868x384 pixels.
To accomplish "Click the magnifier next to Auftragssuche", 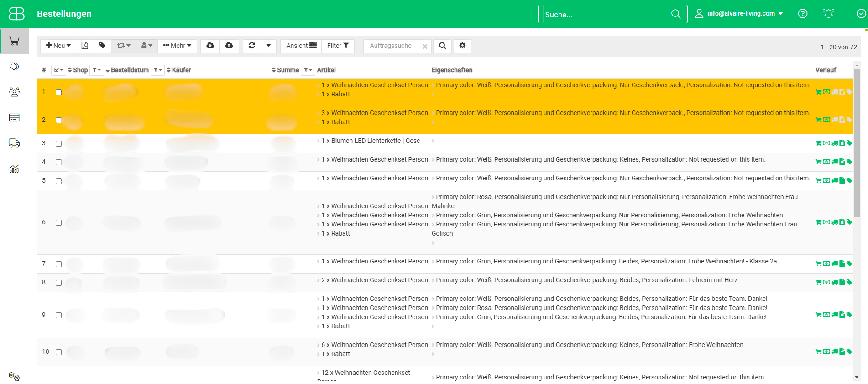I will [x=442, y=46].
